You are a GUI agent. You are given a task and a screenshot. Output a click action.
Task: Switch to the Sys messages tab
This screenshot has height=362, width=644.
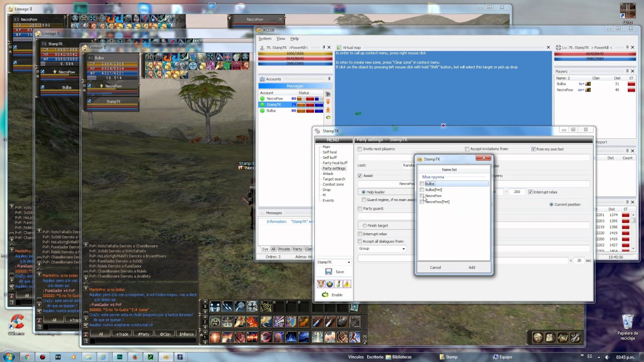pyautogui.click(x=265, y=249)
